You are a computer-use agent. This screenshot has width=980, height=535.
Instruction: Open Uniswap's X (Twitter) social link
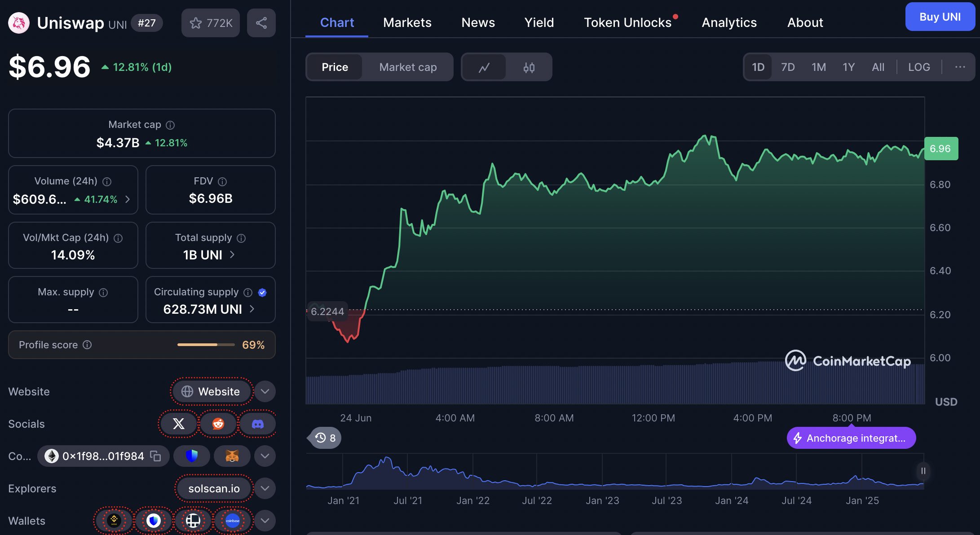[x=178, y=424]
